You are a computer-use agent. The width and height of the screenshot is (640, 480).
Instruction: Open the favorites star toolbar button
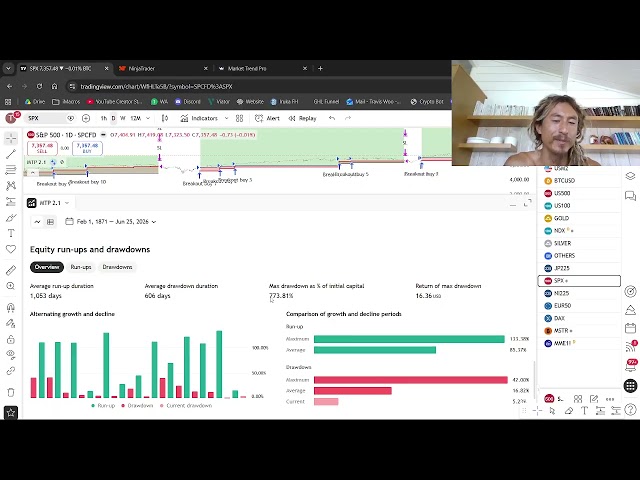(11, 413)
